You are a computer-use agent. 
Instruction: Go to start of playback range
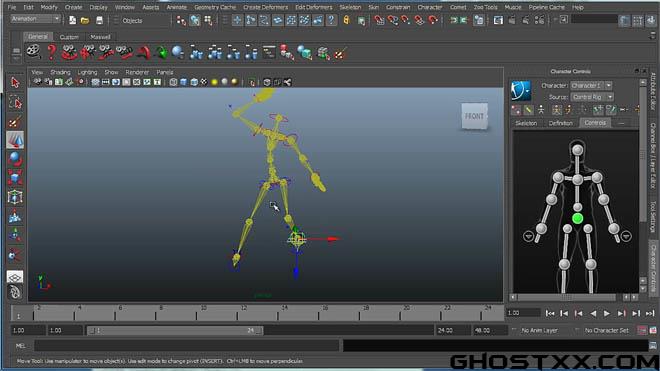point(550,313)
